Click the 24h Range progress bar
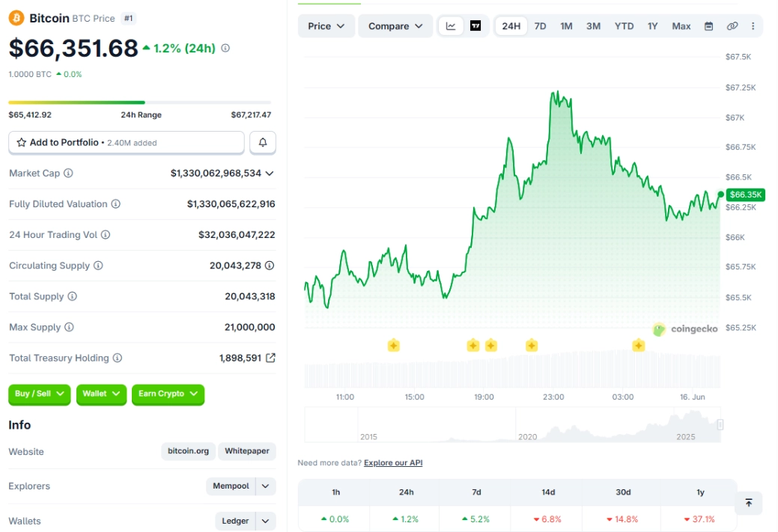This screenshot has width=778, height=532. point(140,103)
